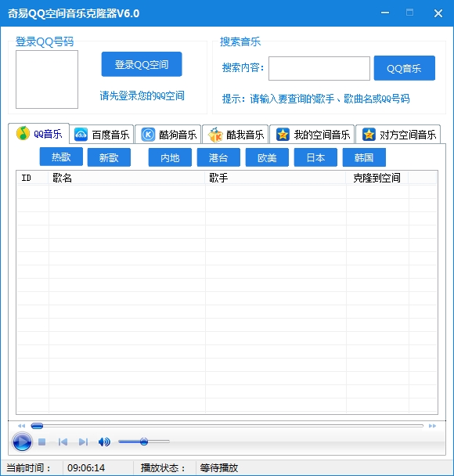Select the 酷狗音乐 tab
Viewport: 454px width, 476px height.
coord(168,135)
